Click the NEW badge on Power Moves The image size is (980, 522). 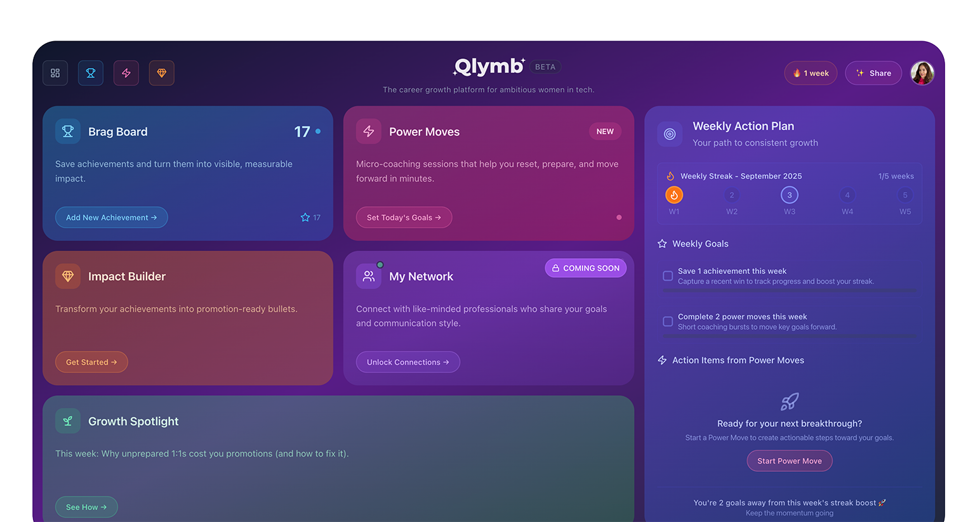(x=605, y=131)
